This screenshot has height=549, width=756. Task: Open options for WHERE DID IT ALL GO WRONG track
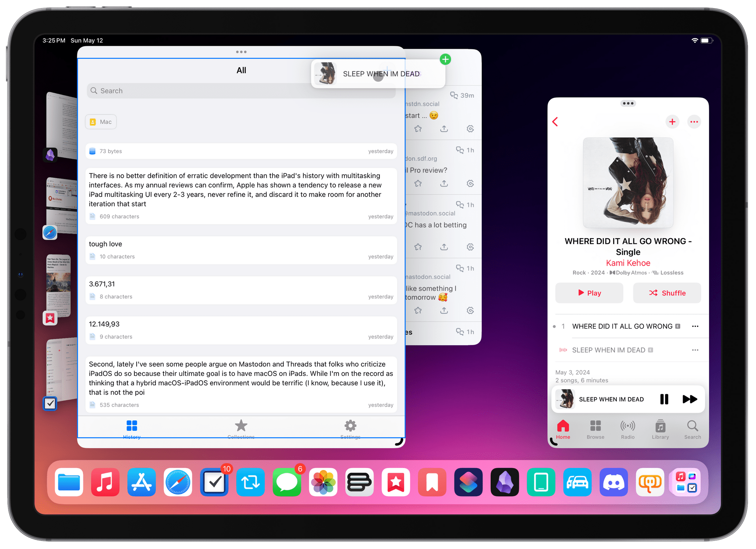coord(695,326)
